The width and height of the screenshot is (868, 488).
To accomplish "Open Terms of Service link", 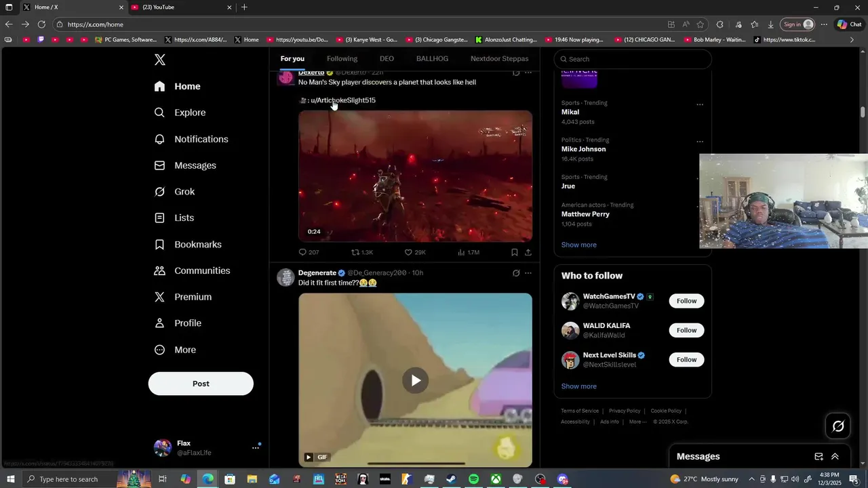I will tap(580, 411).
